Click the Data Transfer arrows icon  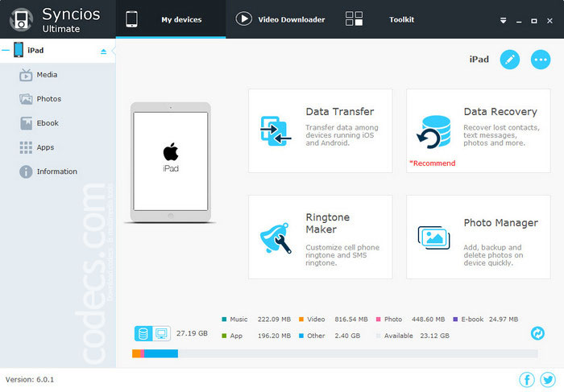[276, 131]
